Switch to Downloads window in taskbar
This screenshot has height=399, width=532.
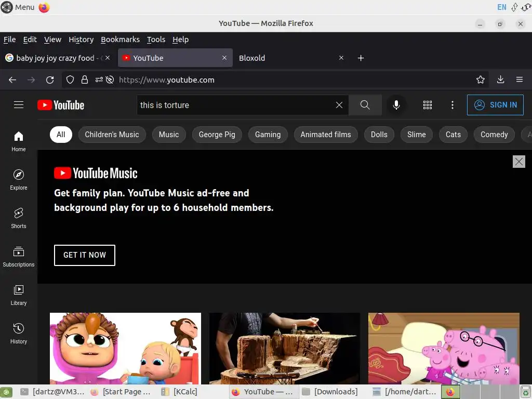(330, 392)
